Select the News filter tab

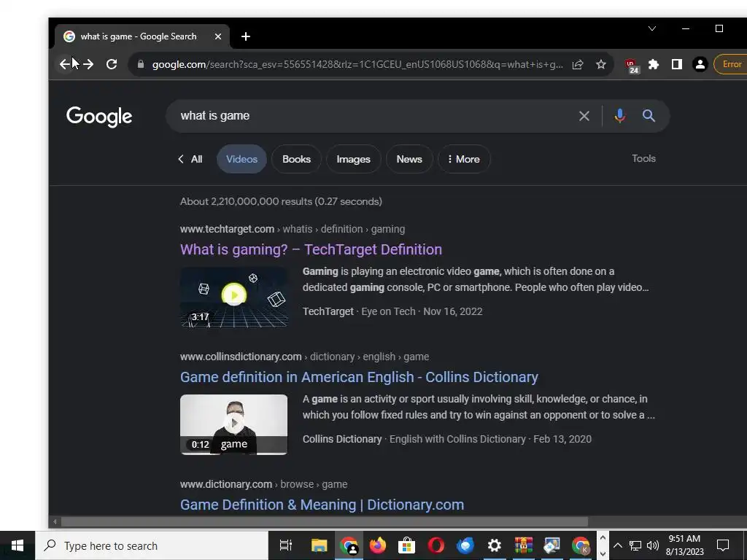pyautogui.click(x=409, y=159)
